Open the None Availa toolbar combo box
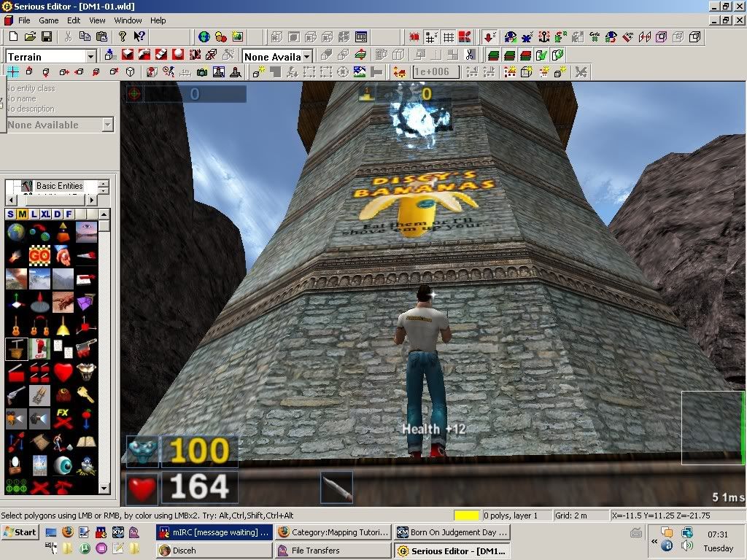 click(307, 57)
